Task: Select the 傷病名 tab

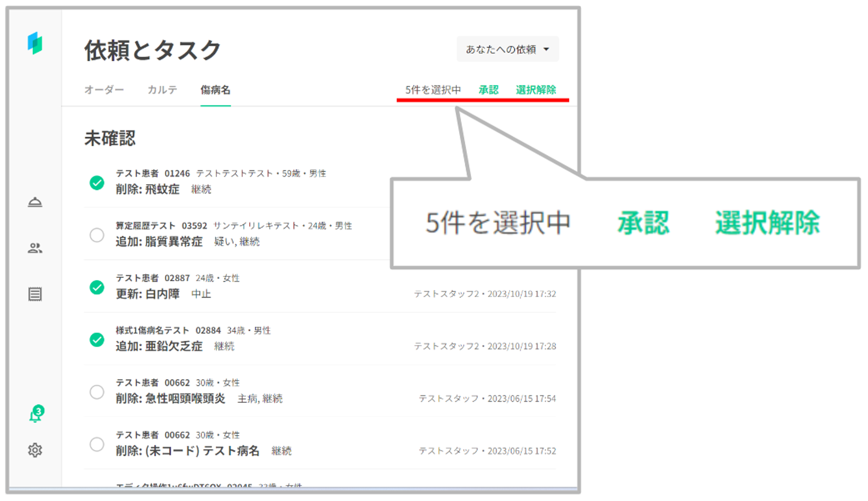Action: (x=215, y=90)
